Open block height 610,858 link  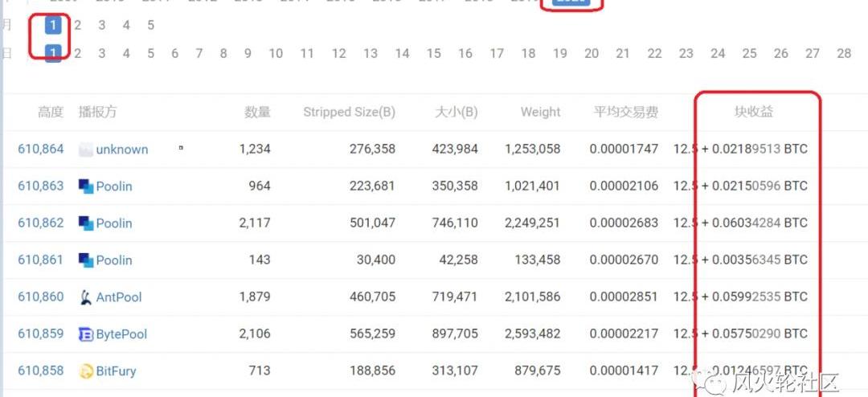[41, 371]
